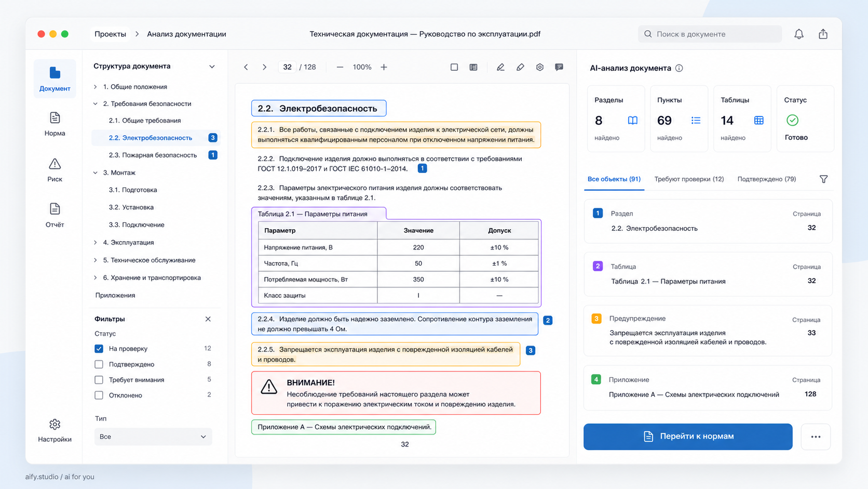Select 3.3. Подключение in tree
The image size is (868, 489).
click(137, 225)
